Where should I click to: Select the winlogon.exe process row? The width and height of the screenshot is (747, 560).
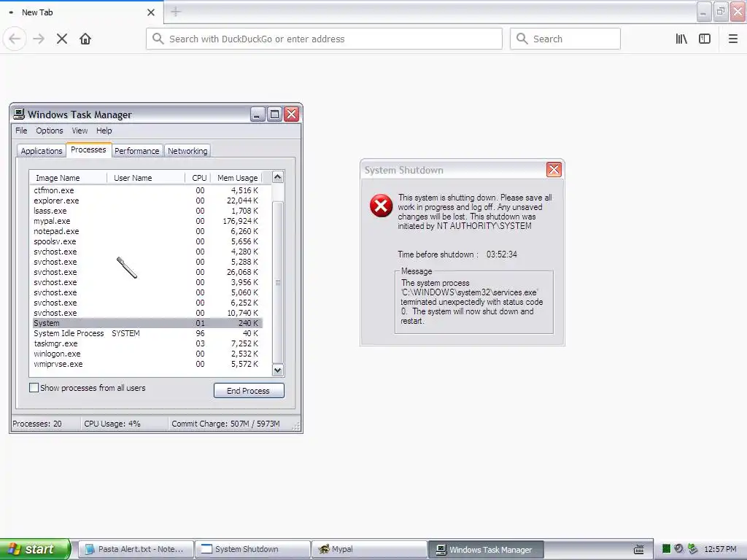(x=147, y=354)
